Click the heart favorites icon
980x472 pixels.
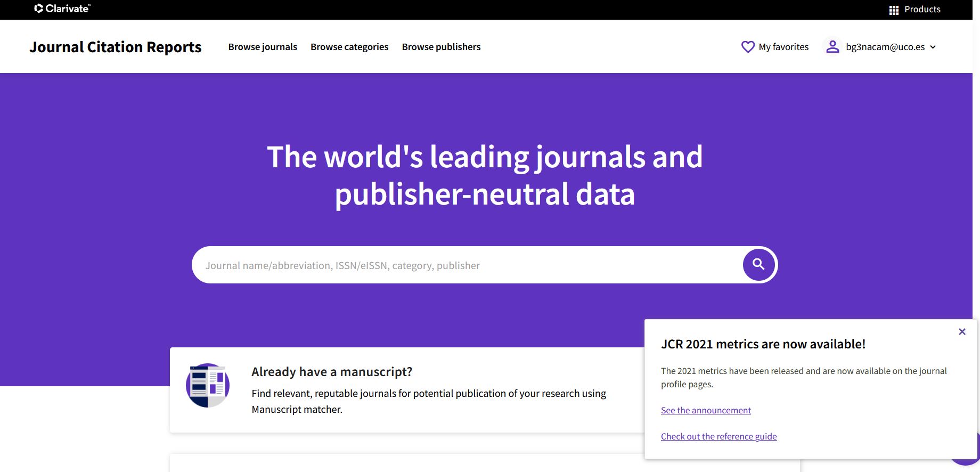point(748,47)
